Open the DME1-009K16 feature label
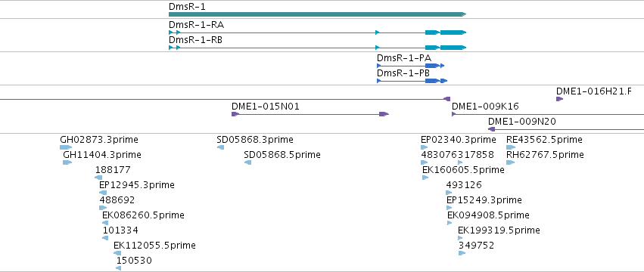This screenshot has width=644, height=272. [485, 107]
